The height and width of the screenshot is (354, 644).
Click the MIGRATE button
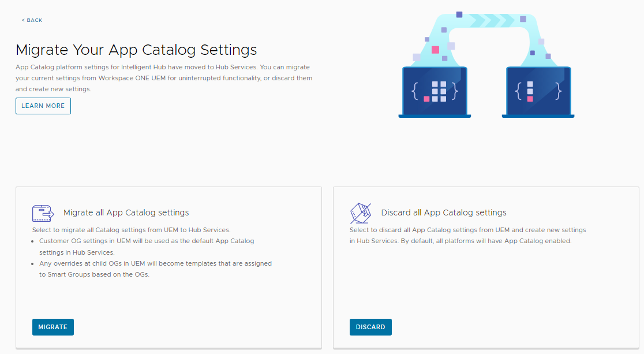[53, 327]
